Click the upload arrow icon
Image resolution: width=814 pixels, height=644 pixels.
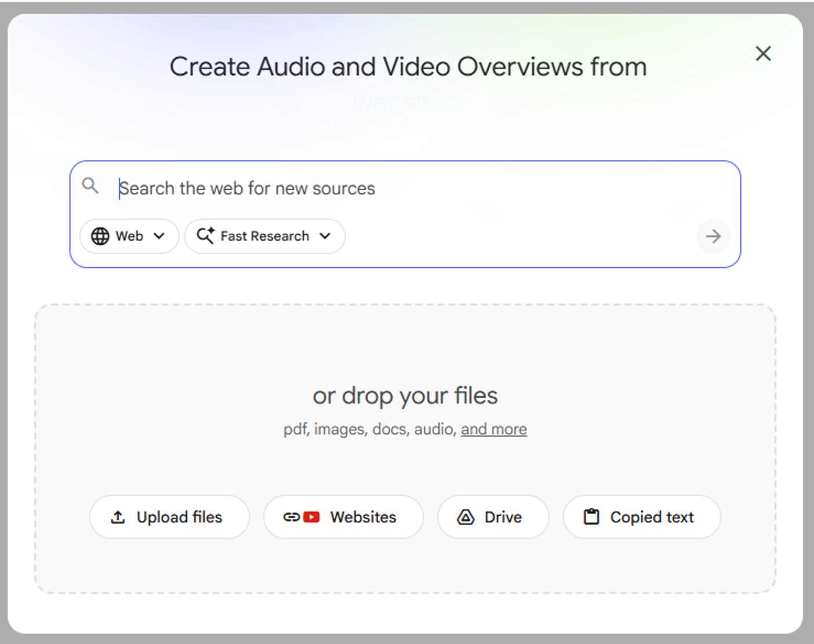click(x=118, y=517)
